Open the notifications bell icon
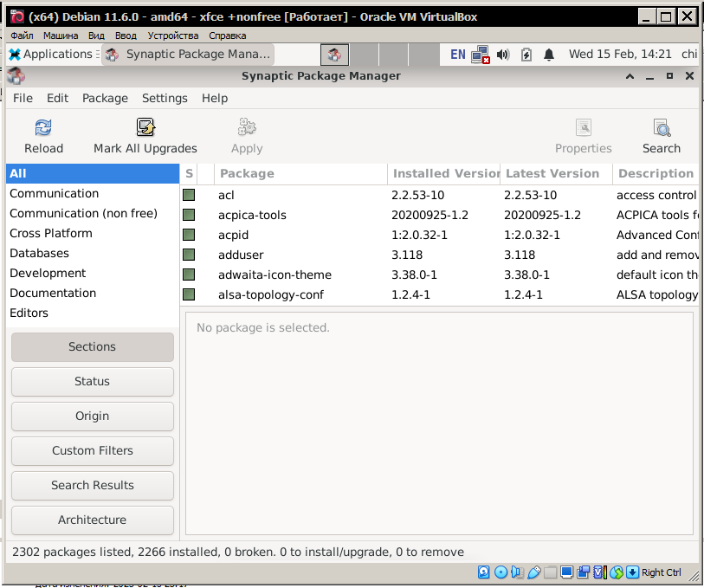Viewport: 704px width, 588px height. (x=549, y=55)
